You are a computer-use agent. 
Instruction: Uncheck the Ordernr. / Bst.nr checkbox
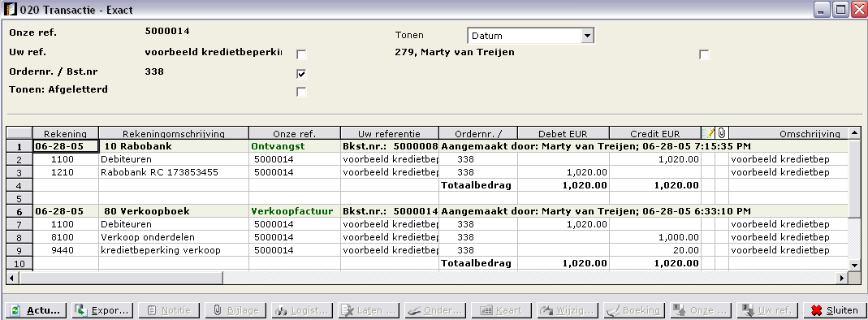click(x=302, y=74)
